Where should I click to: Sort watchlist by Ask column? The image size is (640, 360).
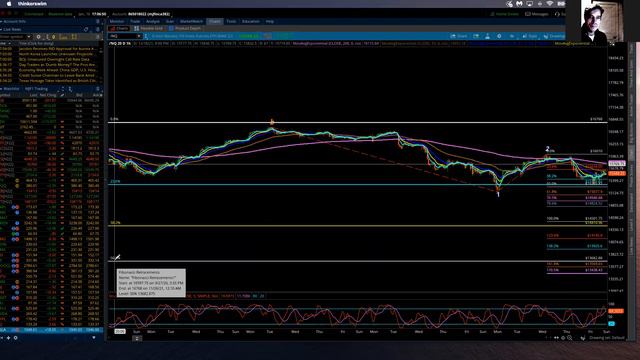point(96,95)
